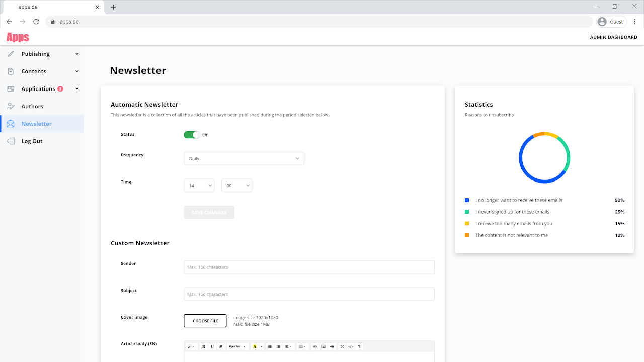Toggle underline formatting in article editor

pos(212,346)
